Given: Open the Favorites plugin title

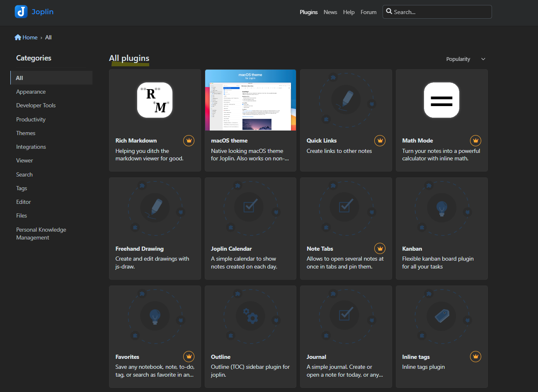Looking at the screenshot, I should 127,357.
